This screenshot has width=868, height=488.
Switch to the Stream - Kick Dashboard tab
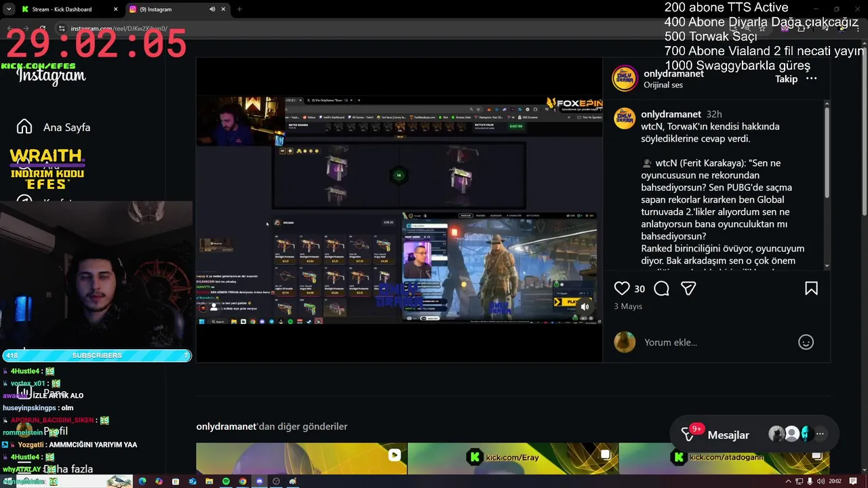[69, 9]
